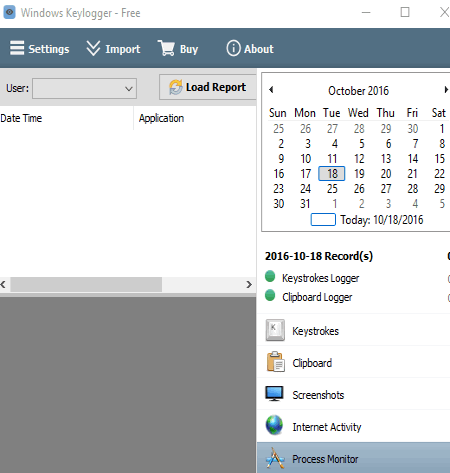The height and width of the screenshot is (473, 450).
Task: Select October 31 in the calendar
Action: (x=305, y=204)
